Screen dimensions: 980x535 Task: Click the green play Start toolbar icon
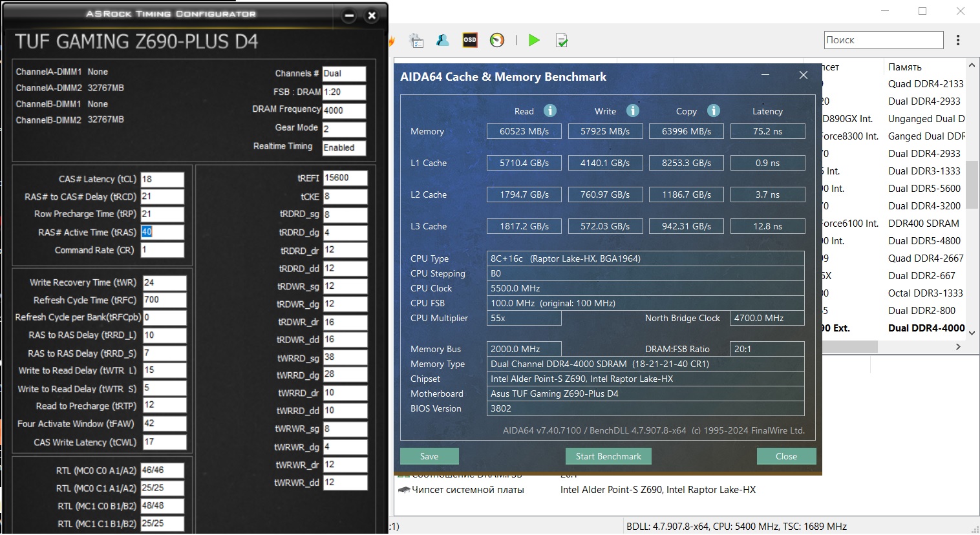(x=534, y=40)
